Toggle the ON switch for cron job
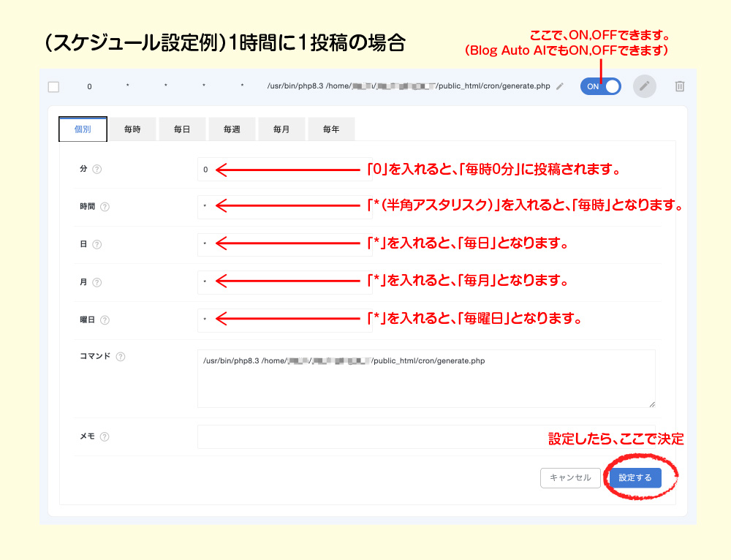The width and height of the screenshot is (731, 560). pos(600,86)
